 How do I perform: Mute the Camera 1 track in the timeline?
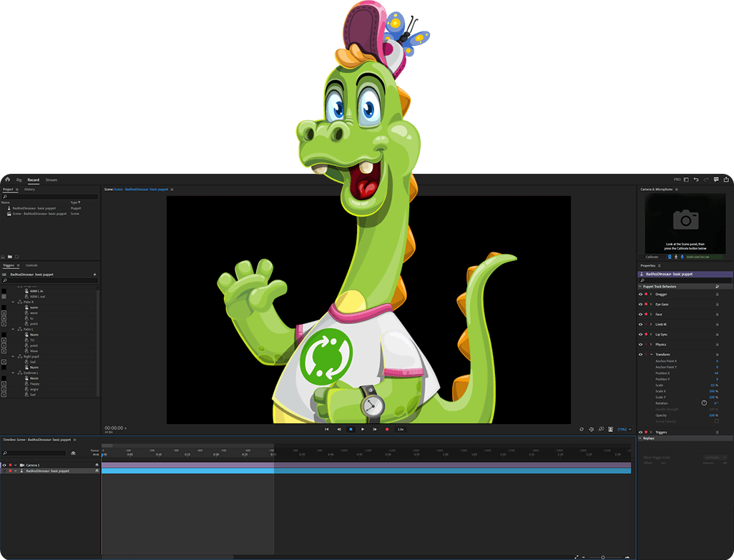96,465
